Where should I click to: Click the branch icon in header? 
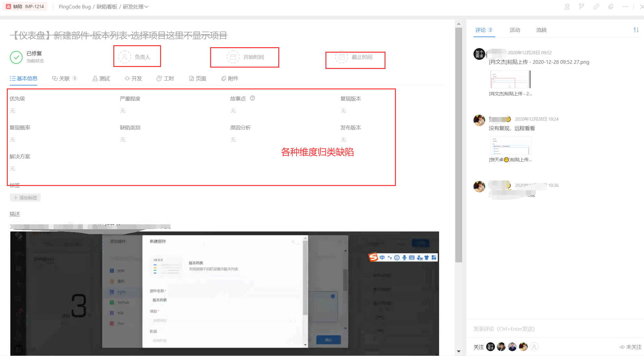pyautogui.click(x=582, y=7)
